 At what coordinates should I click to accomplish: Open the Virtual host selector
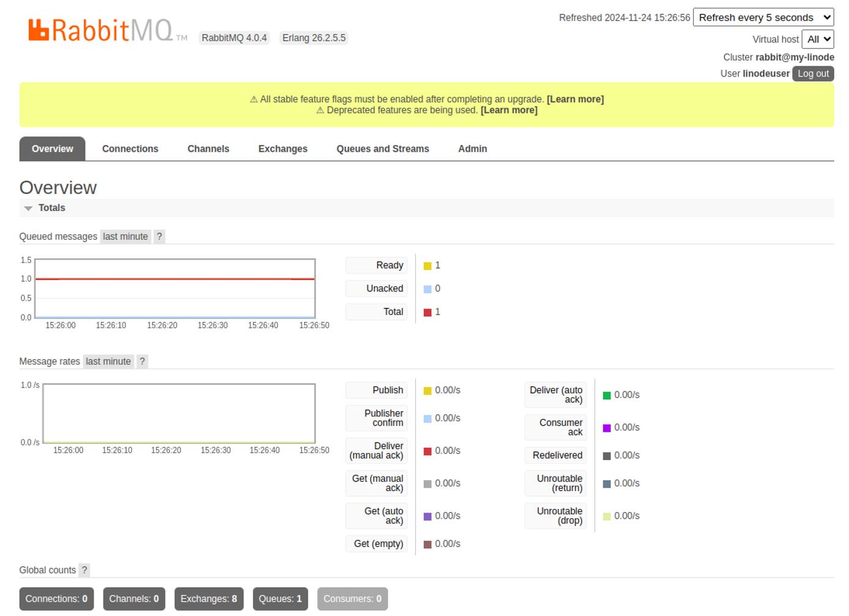[818, 39]
